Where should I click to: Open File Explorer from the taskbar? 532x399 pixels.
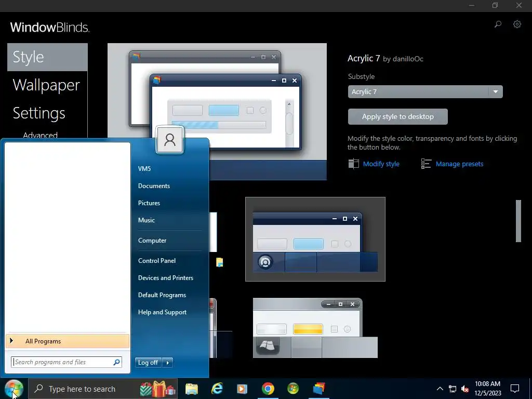pyautogui.click(x=192, y=389)
